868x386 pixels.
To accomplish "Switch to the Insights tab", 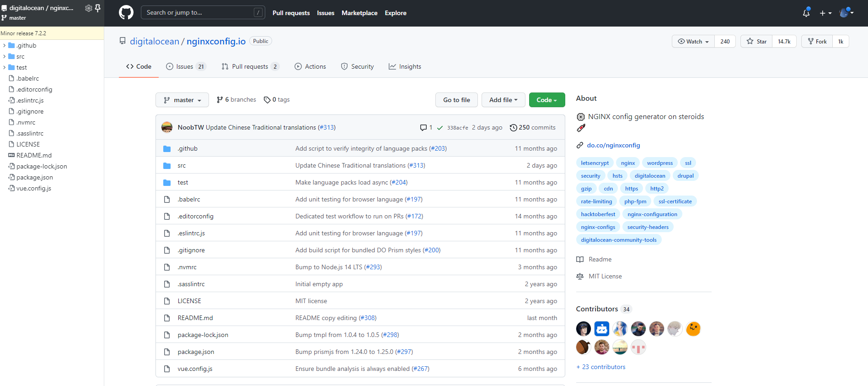I will (x=405, y=66).
